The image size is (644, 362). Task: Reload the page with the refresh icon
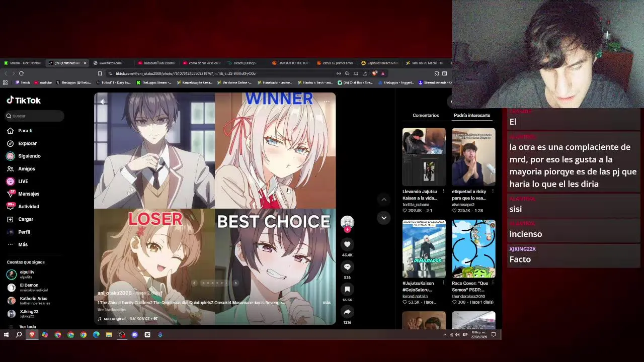21,73
